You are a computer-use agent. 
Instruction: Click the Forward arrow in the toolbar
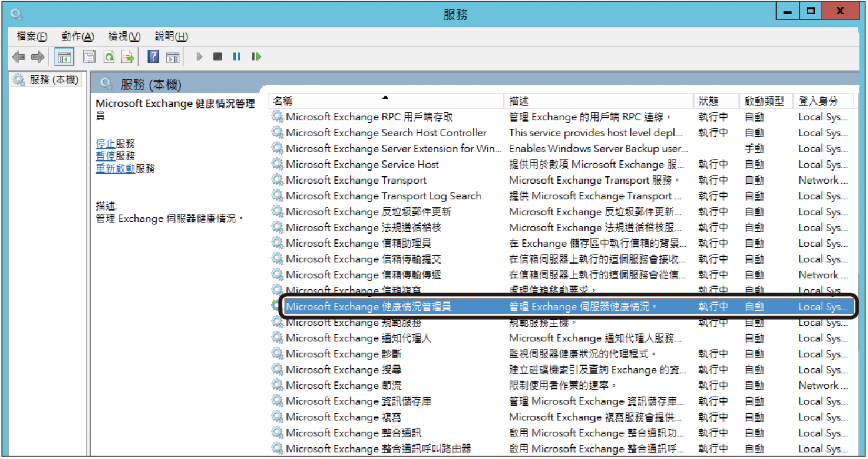click(38, 57)
